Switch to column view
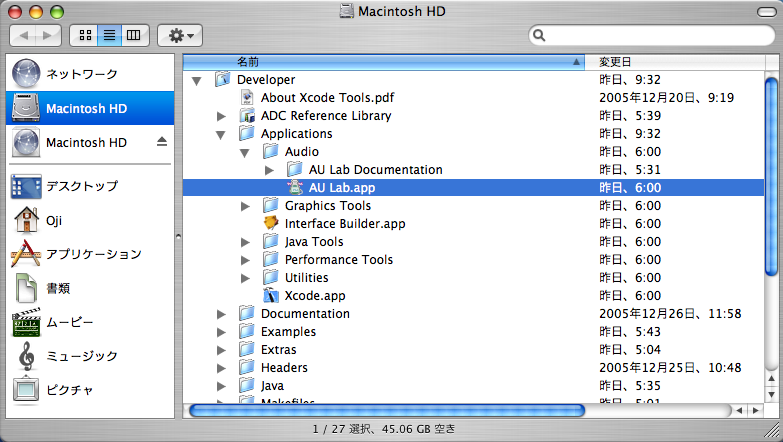 (x=134, y=35)
